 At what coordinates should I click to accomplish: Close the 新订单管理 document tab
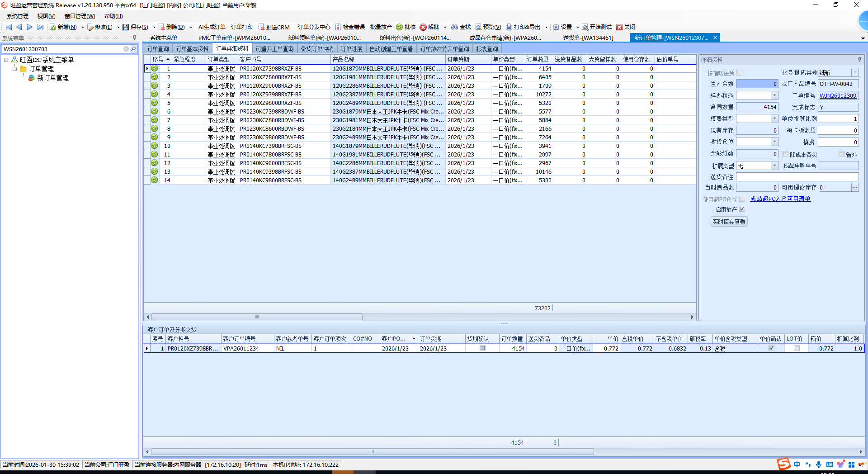(x=715, y=38)
